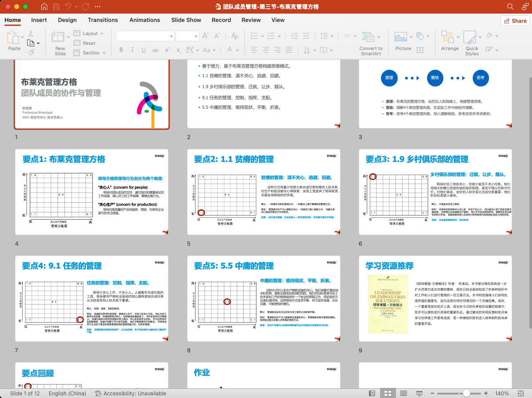Switch to the Transitions tab

pyautogui.click(x=103, y=20)
